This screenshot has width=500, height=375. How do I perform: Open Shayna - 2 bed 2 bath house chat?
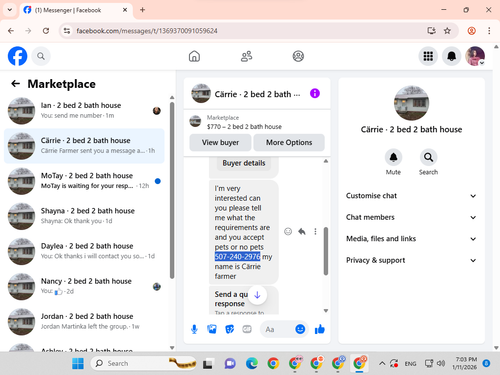tap(84, 216)
